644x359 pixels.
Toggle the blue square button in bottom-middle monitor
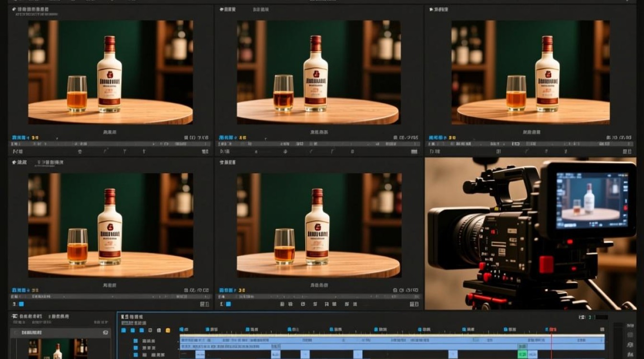point(228,304)
